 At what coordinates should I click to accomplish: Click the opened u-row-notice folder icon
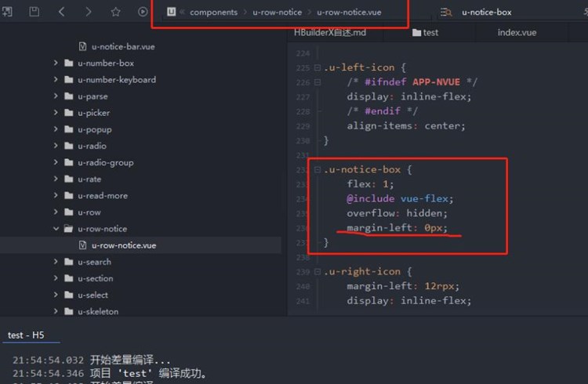pyautogui.click(x=68, y=228)
